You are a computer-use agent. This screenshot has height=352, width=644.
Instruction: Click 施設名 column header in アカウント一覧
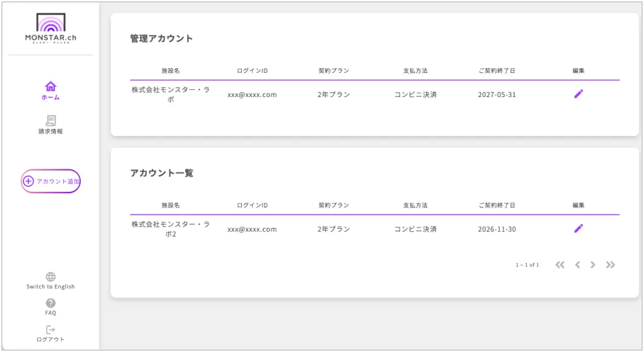click(x=170, y=205)
